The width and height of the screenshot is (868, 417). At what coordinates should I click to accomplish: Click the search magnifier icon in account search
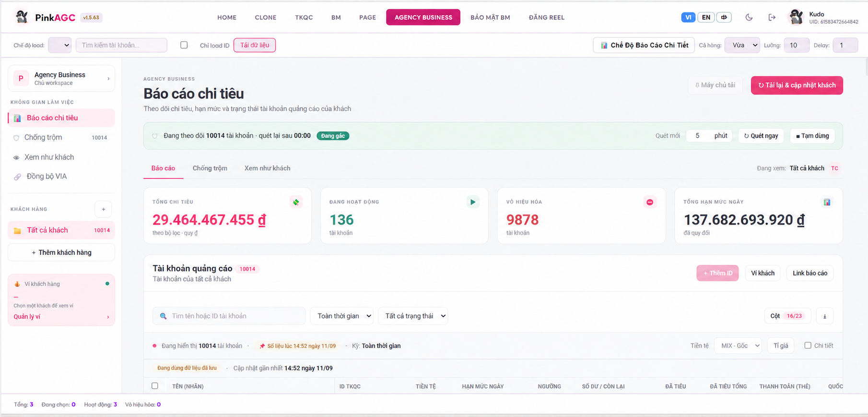163,316
